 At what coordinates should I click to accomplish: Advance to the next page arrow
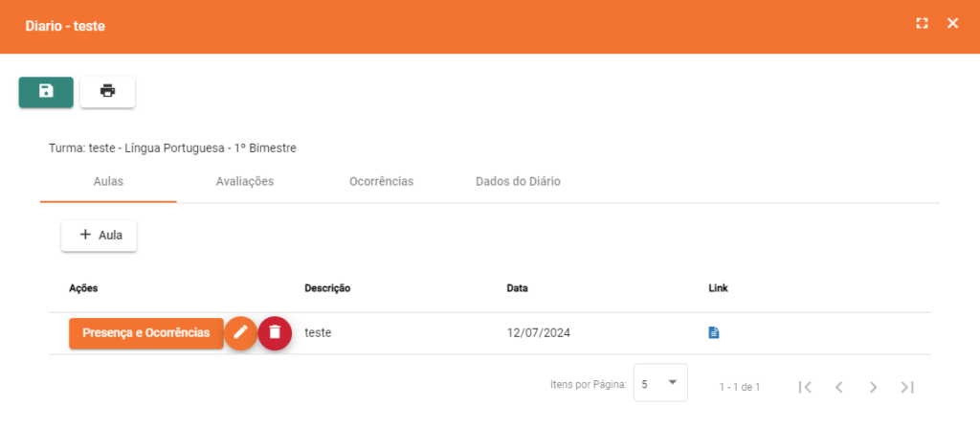point(873,387)
